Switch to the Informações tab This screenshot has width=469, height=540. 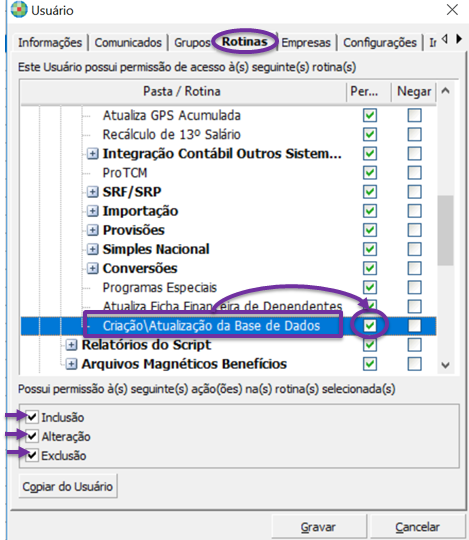pyautogui.click(x=50, y=43)
